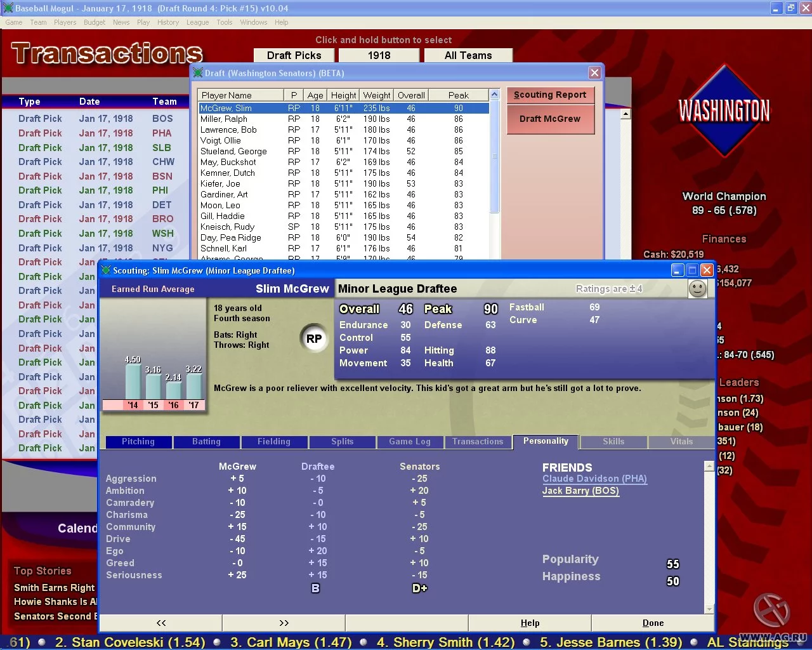Open the Tools menu
Image resolution: width=812 pixels, height=650 pixels.
225,22
